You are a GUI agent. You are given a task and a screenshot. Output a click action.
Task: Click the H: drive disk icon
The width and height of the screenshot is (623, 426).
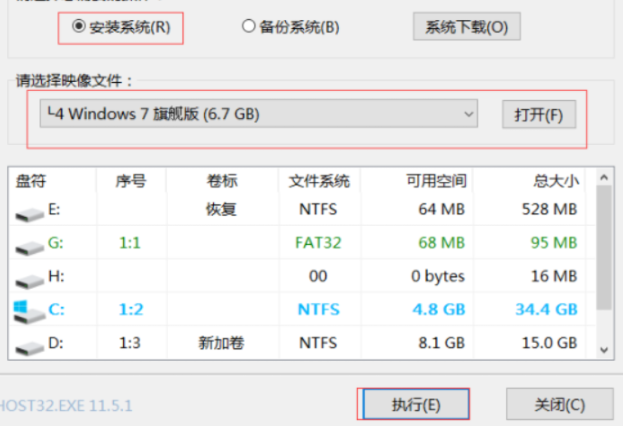pyautogui.click(x=28, y=277)
